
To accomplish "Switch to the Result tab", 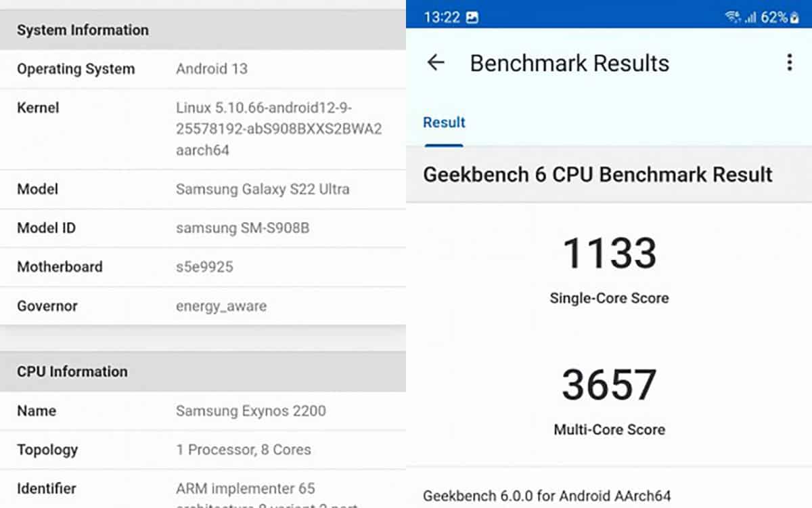I will click(x=444, y=123).
